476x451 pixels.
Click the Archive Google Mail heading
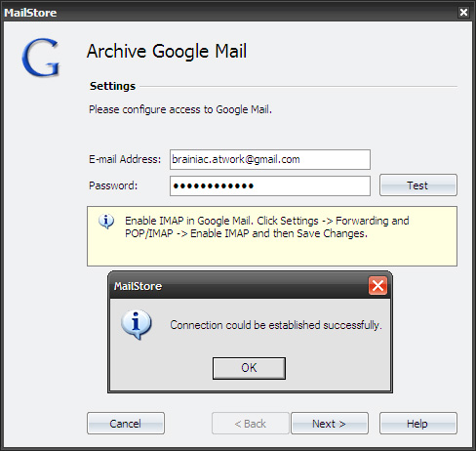click(x=167, y=52)
